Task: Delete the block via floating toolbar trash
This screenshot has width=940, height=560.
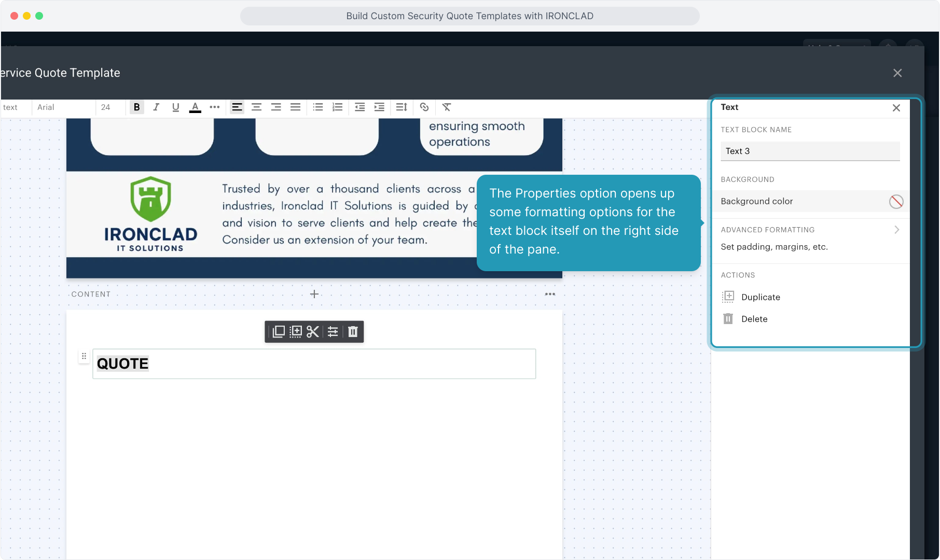Action: 353,332
